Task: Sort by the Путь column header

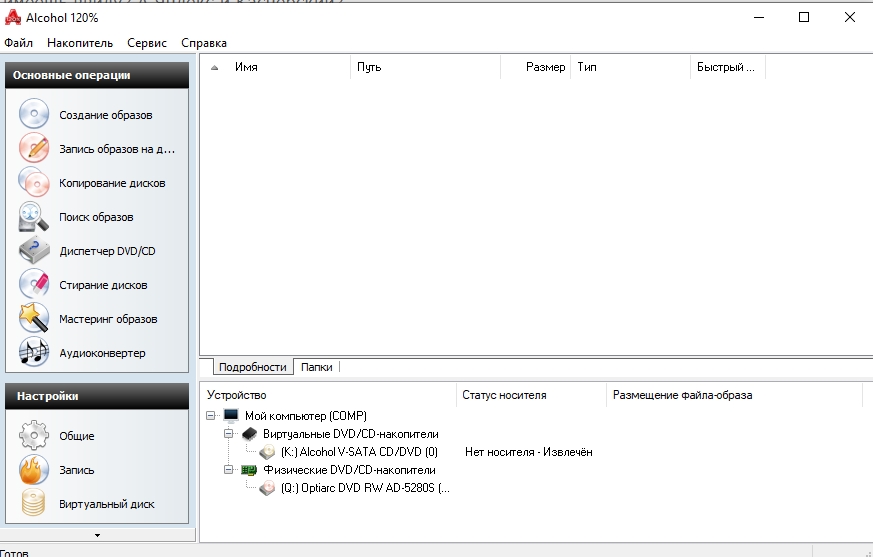Action: coord(425,67)
